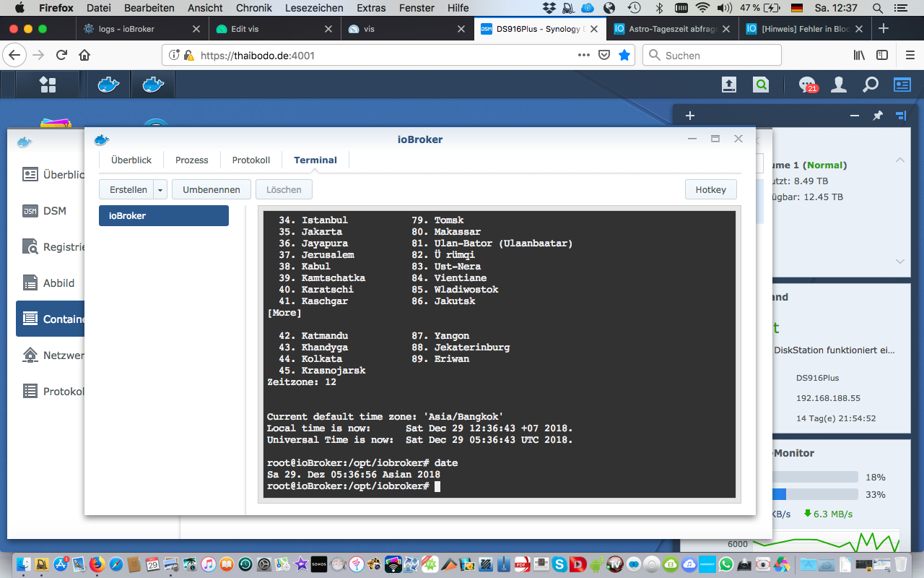Switch to the 'Edit vis' browser tab

click(x=275, y=29)
